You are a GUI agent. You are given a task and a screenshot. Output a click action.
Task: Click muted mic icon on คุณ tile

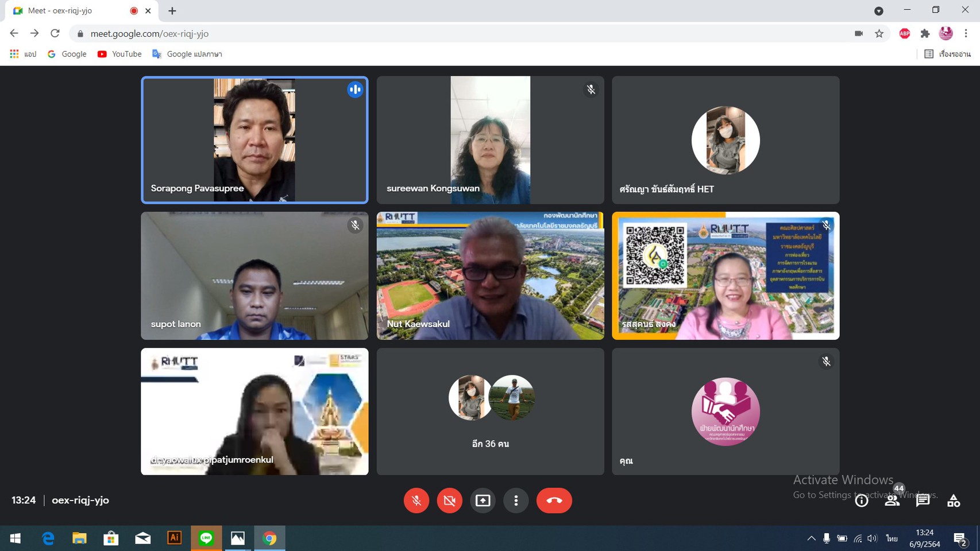click(x=826, y=361)
